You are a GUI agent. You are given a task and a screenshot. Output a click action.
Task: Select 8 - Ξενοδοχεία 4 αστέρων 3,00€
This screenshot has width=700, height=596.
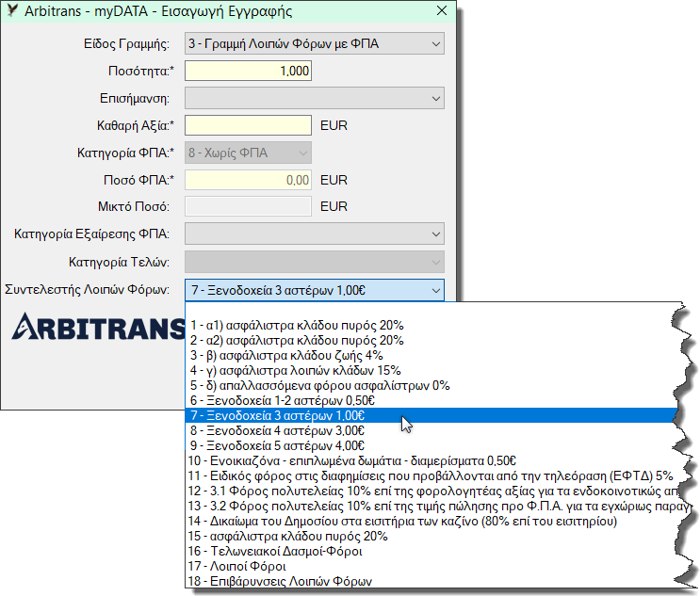431,430
